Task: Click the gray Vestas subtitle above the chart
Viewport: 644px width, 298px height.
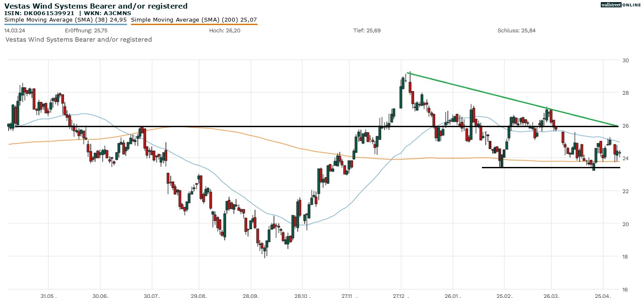Action: [x=78, y=39]
